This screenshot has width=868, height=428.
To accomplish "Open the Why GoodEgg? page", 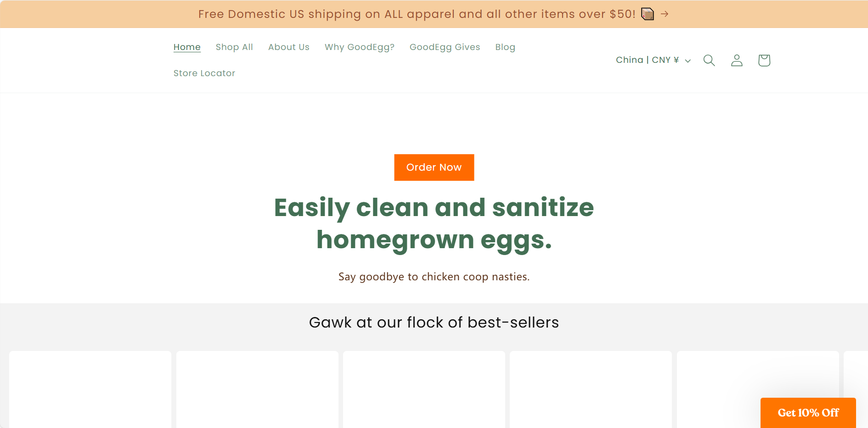I will pos(360,47).
